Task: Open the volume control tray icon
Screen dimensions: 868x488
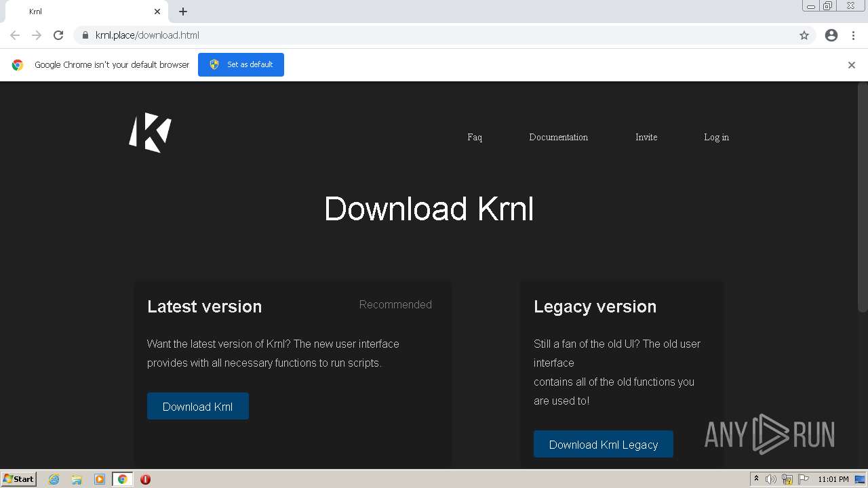Action: (x=771, y=479)
